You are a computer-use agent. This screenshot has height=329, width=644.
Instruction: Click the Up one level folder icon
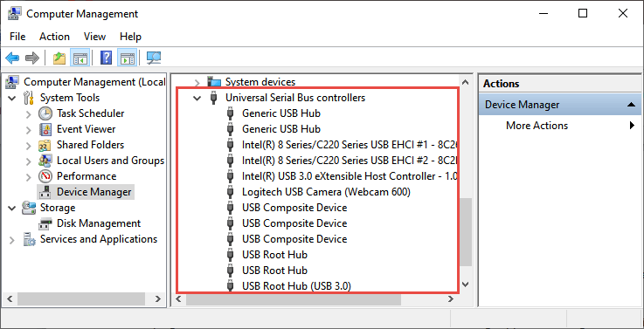click(x=59, y=58)
